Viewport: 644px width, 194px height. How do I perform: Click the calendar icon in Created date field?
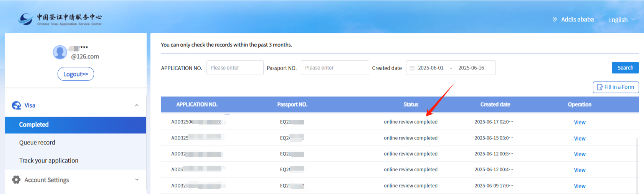[x=412, y=68]
